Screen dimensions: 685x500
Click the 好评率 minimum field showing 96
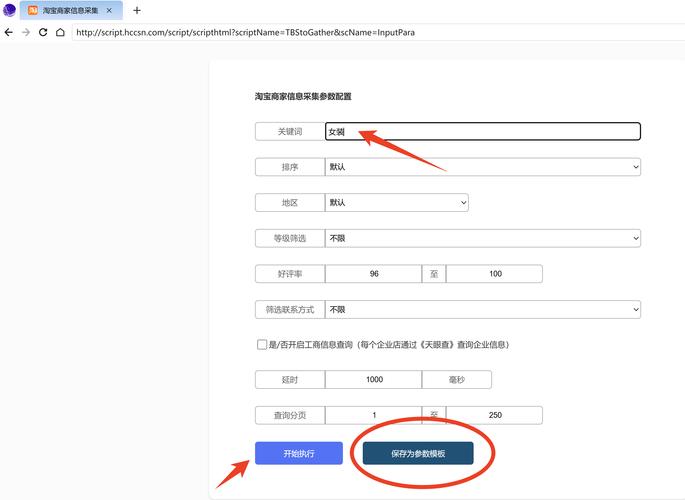click(x=374, y=274)
